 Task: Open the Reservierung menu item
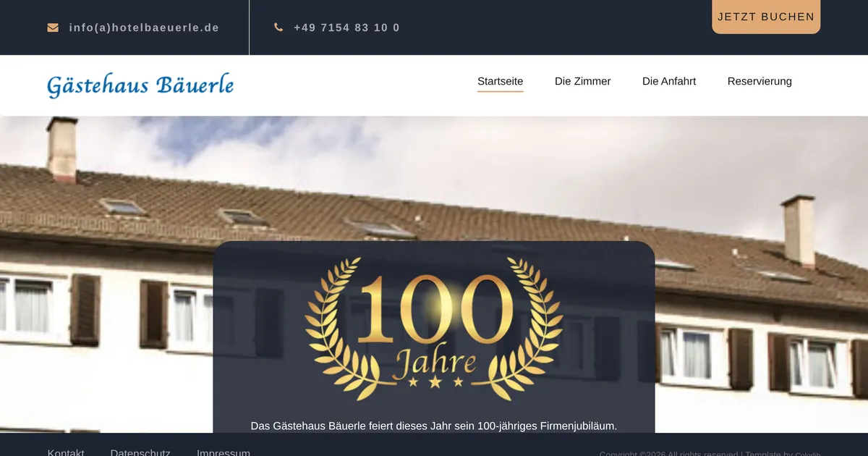point(759,81)
